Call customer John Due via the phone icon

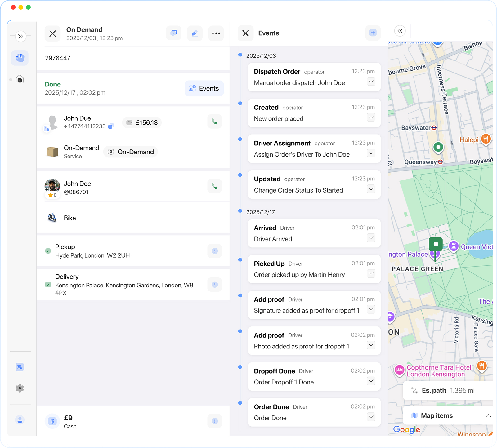214,122
